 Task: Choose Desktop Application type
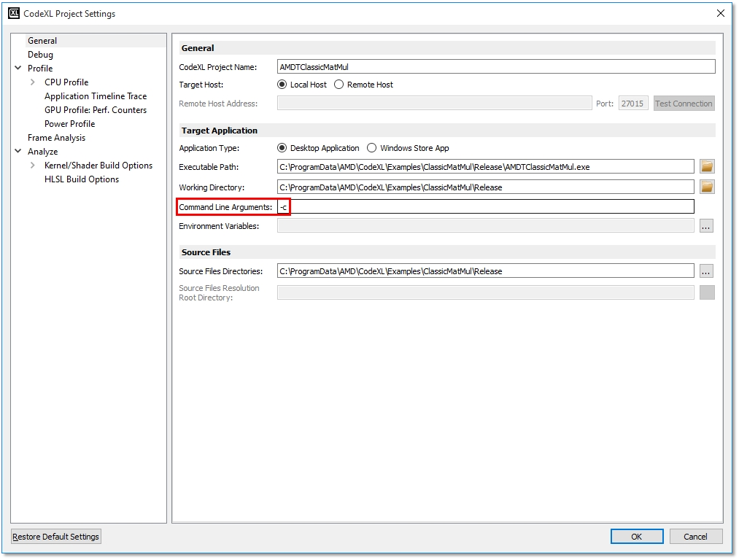coord(282,148)
